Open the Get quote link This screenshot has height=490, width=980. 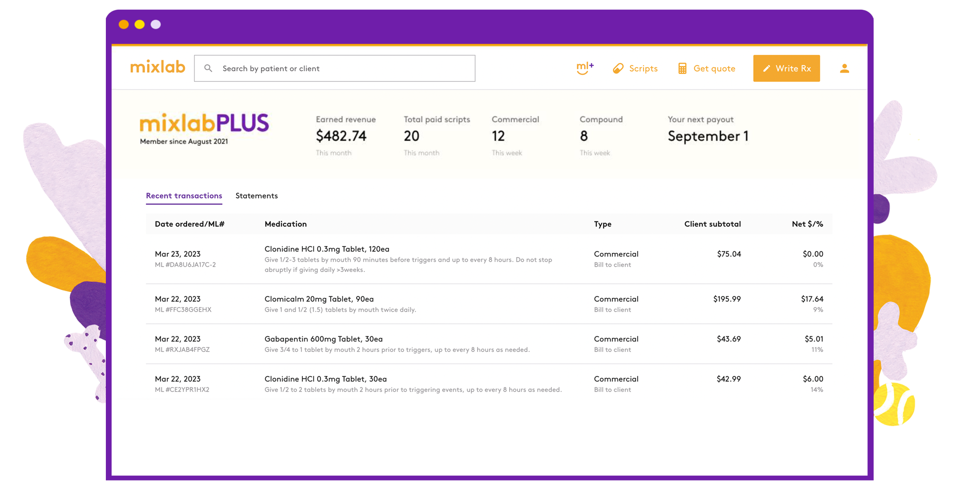(714, 69)
